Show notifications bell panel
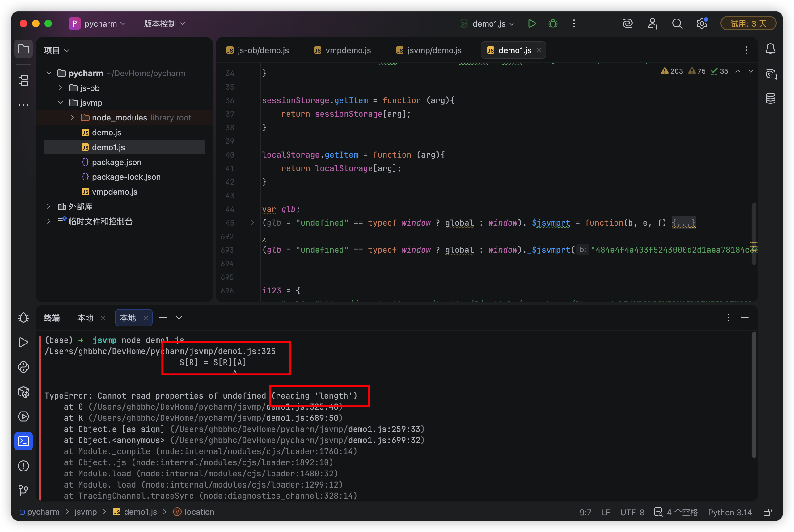 [770, 49]
